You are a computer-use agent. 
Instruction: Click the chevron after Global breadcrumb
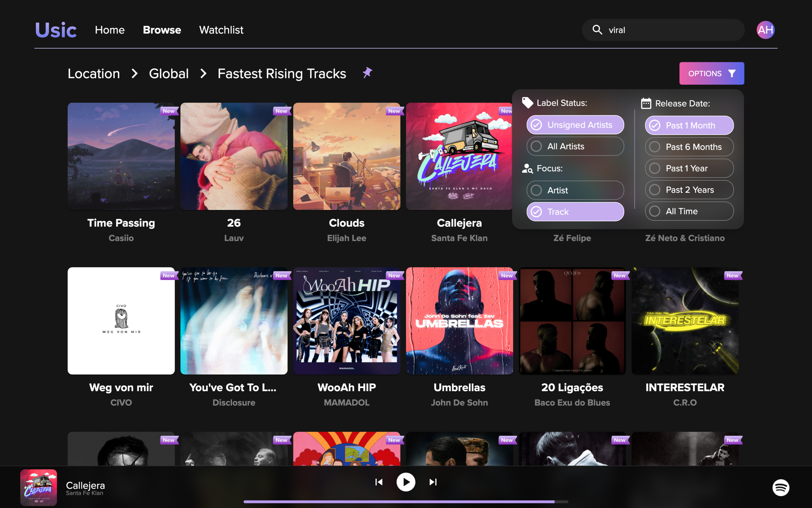point(203,73)
